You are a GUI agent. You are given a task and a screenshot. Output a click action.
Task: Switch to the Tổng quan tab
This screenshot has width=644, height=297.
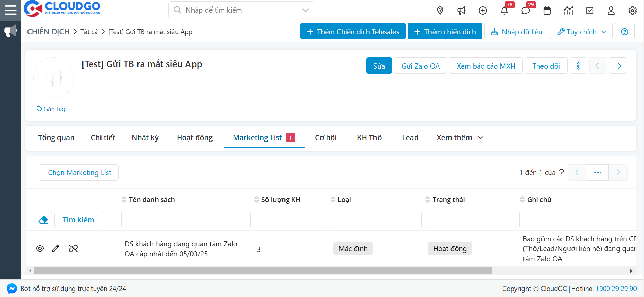pyautogui.click(x=56, y=138)
